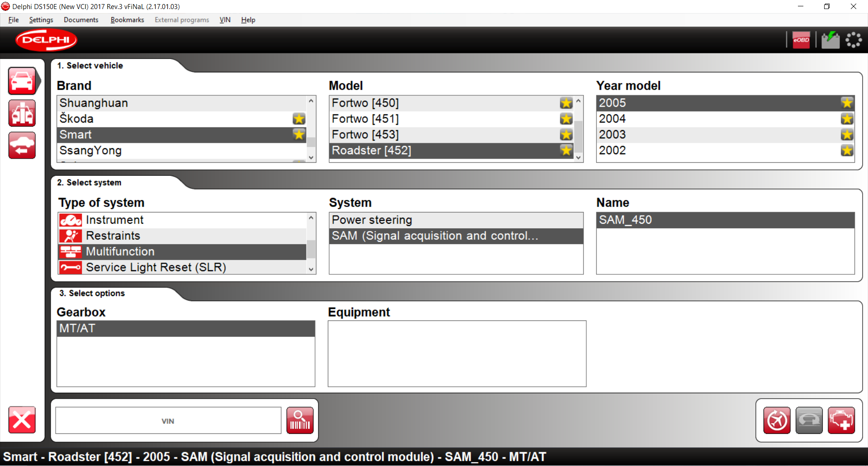Viewport: 868px width, 466px height.
Task: Toggle favorite star for Škoda brand
Action: pos(298,119)
